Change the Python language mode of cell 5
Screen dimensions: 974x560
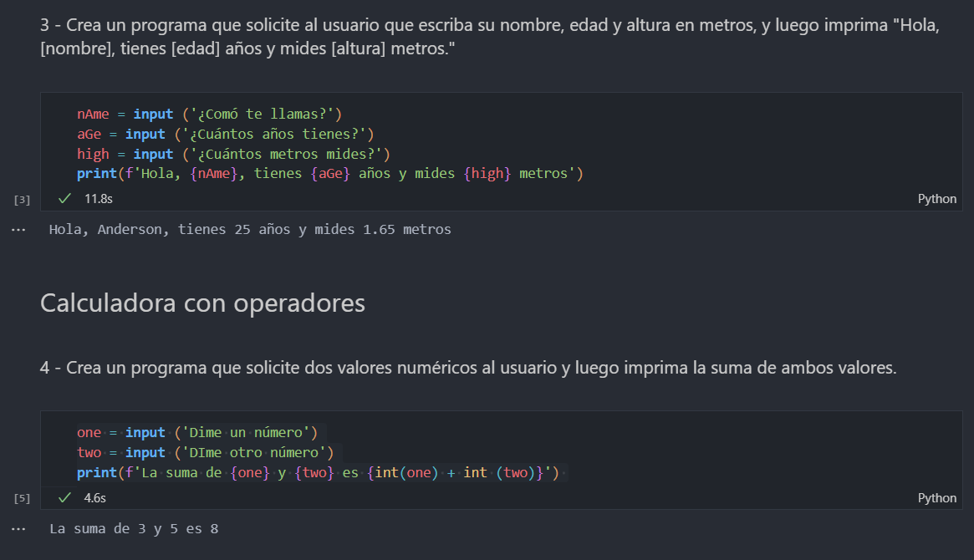pyautogui.click(x=936, y=498)
